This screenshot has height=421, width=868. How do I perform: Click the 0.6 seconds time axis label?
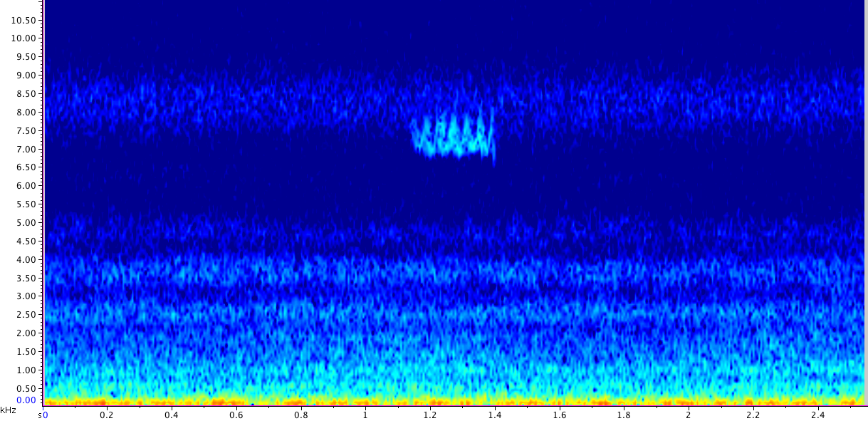click(x=236, y=415)
